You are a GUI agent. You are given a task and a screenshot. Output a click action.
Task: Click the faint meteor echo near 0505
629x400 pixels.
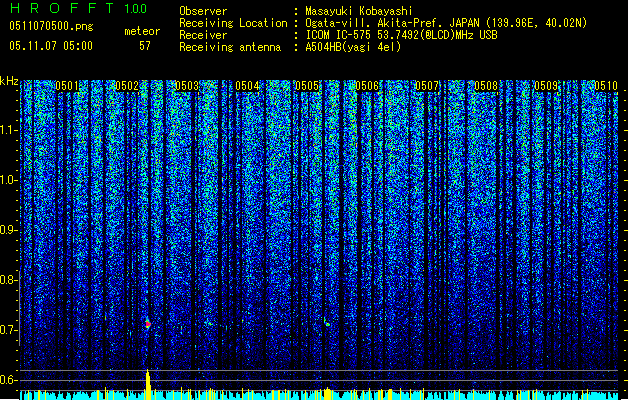coord(327,323)
